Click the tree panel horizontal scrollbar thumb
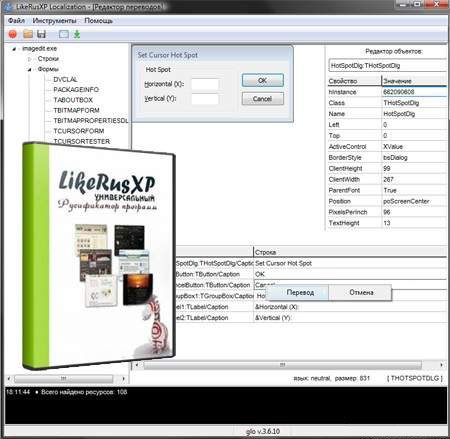Viewport: 450px width, 439px height. (x=63, y=379)
